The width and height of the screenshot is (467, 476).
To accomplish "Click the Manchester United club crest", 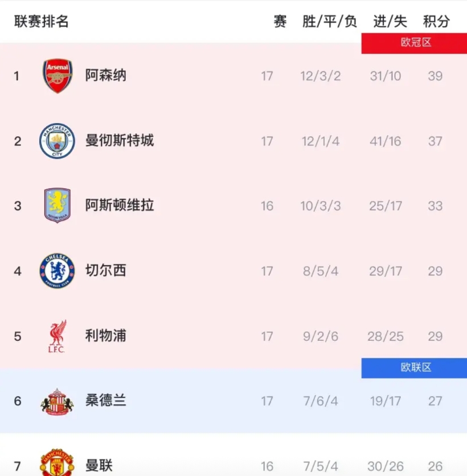I will pos(57,463).
